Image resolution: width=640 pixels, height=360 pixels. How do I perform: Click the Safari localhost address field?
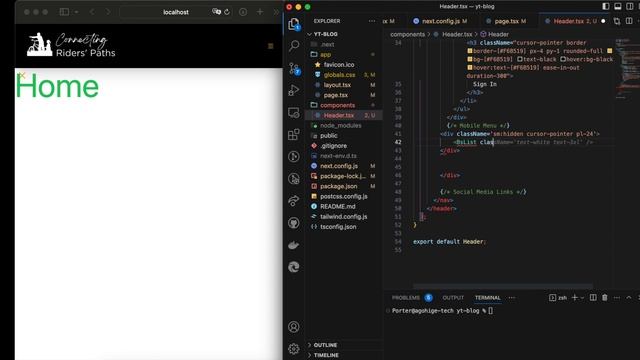(x=176, y=12)
